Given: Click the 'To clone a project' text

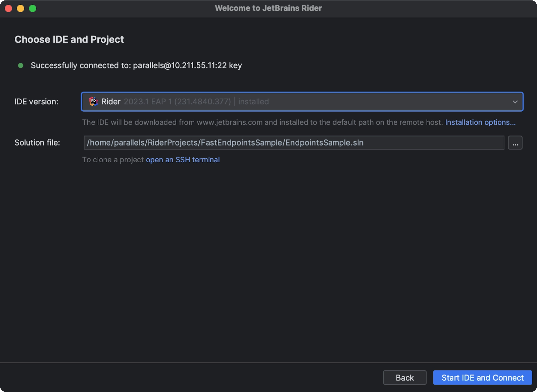Looking at the screenshot, I should pyautogui.click(x=113, y=160).
